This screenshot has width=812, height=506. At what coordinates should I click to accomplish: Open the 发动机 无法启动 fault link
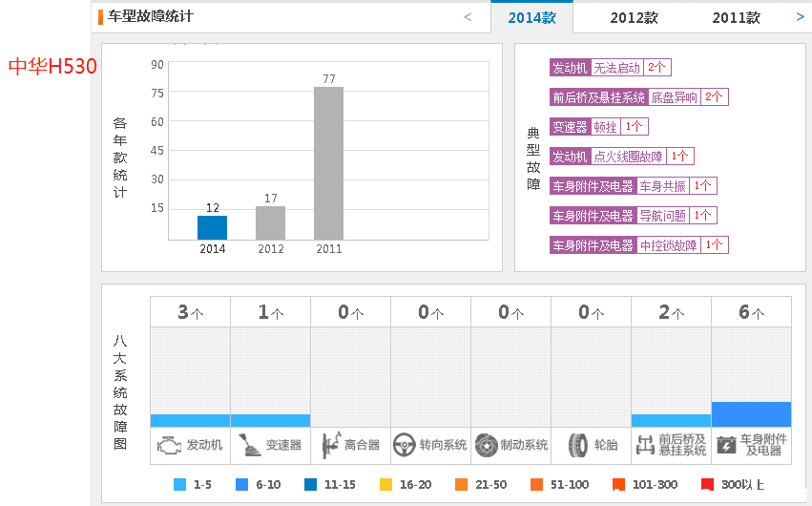pos(616,68)
